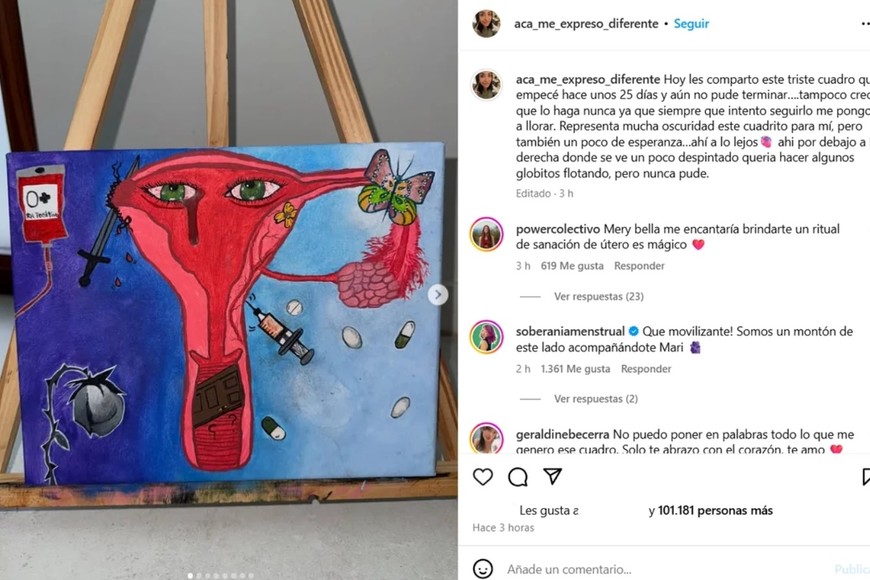Open soberaniamenstrual profile picture
The width and height of the screenshot is (870, 580).
point(487,337)
